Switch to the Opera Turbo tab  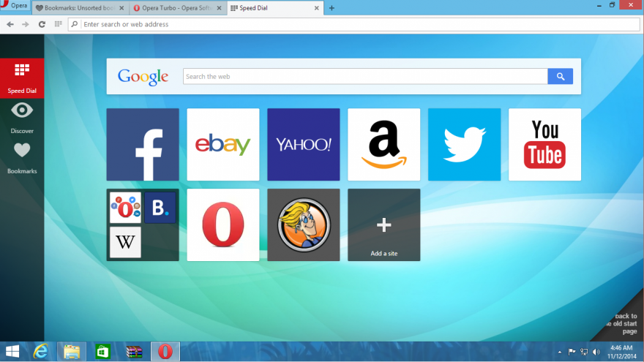pos(174,8)
